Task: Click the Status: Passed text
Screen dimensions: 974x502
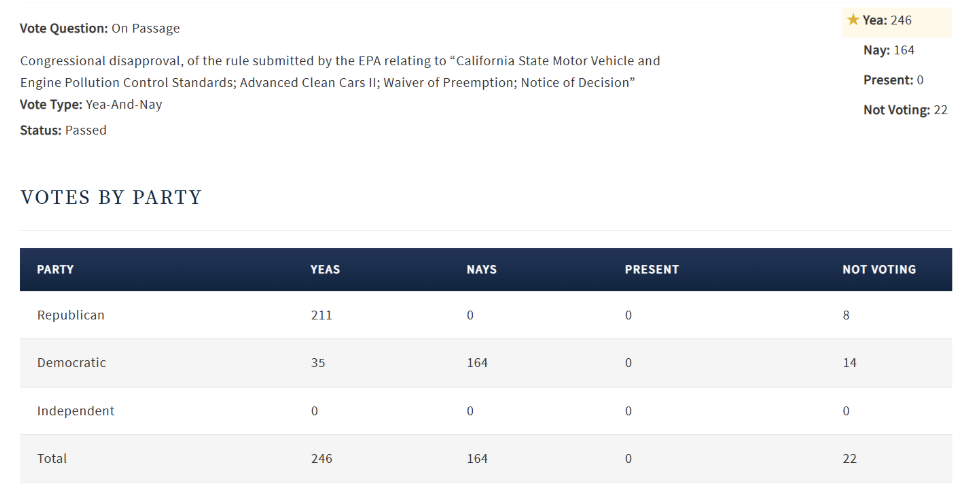Action: pyautogui.click(x=63, y=130)
